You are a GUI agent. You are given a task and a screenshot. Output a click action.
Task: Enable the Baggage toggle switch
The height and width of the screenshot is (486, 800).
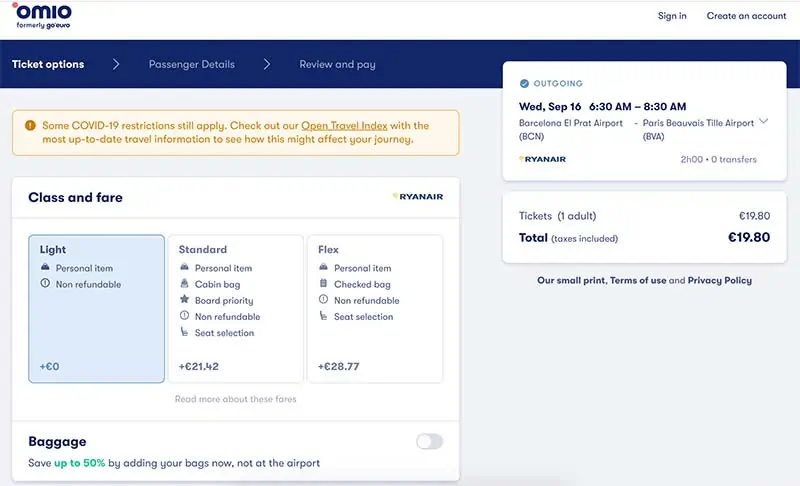coord(429,441)
